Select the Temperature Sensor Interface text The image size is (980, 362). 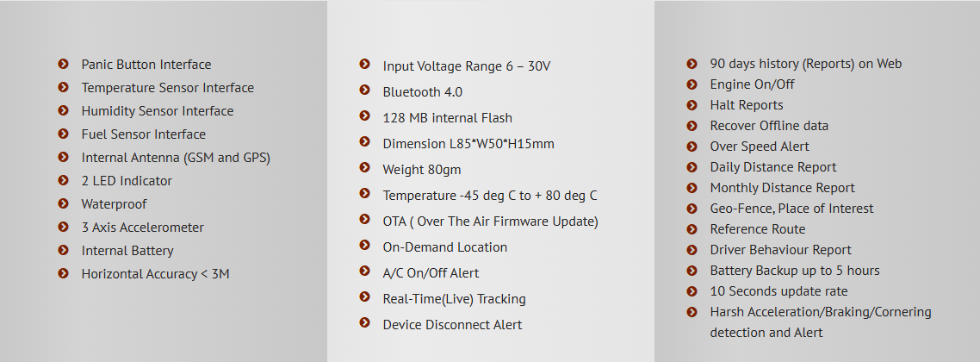coord(168,88)
